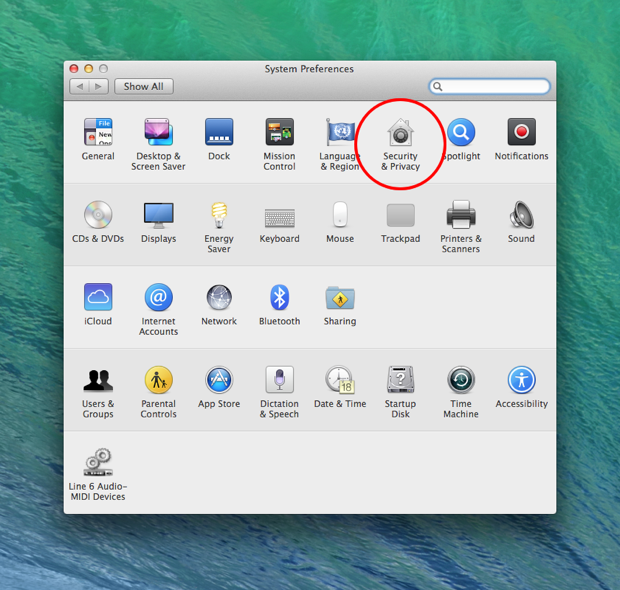
Task: Click the Show All button
Action: (144, 86)
